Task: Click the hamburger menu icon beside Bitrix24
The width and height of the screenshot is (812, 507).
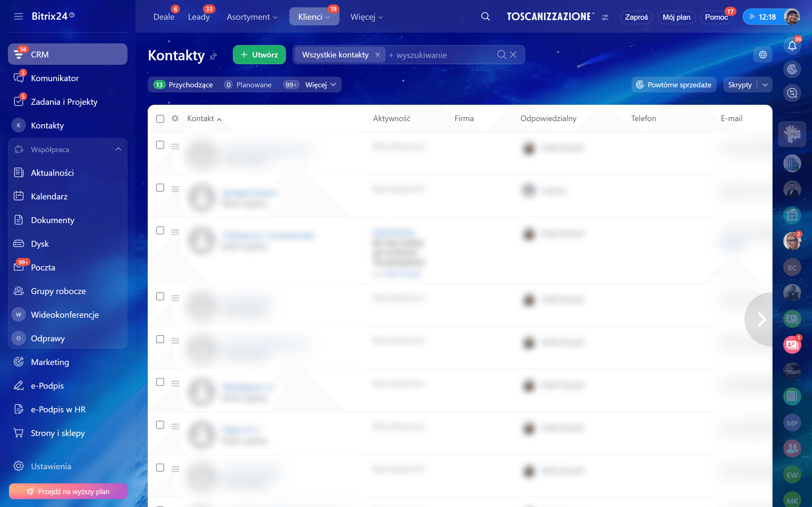Action: click(x=18, y=16)
